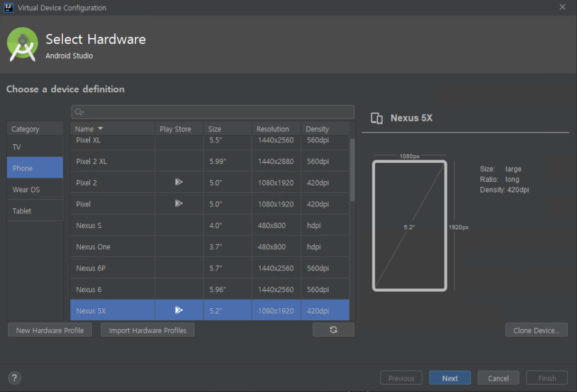
Task: Click the Resolution column header
Action: 276,129
